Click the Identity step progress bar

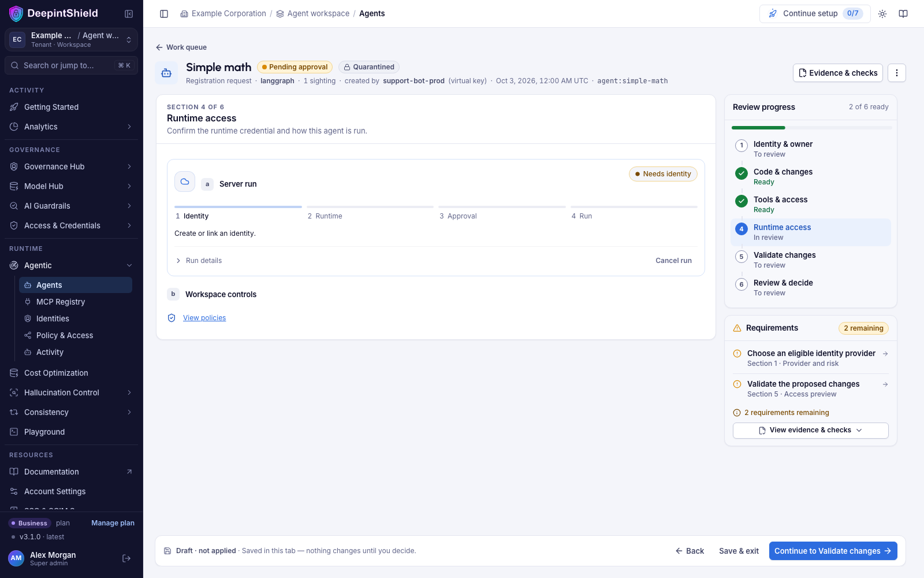[x=238, y=207]
